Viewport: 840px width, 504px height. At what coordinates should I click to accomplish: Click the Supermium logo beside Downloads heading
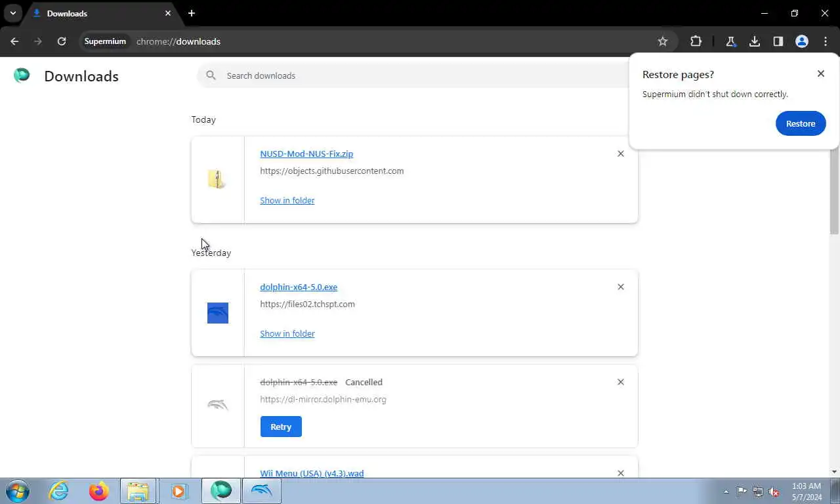(x=22, y=75)
